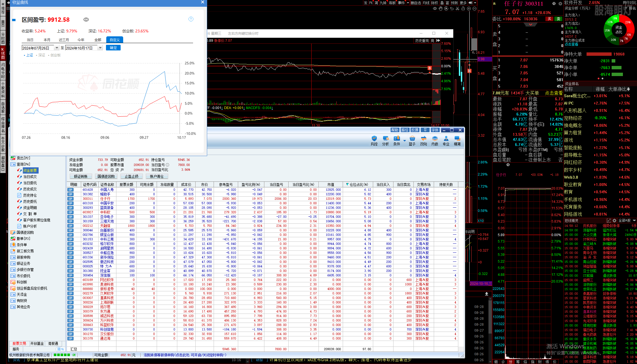The width and height of the screenshot is (637, 364).
Task: Switch to 开放基金 tab at bottom
Action: click(x=37, y=343)
